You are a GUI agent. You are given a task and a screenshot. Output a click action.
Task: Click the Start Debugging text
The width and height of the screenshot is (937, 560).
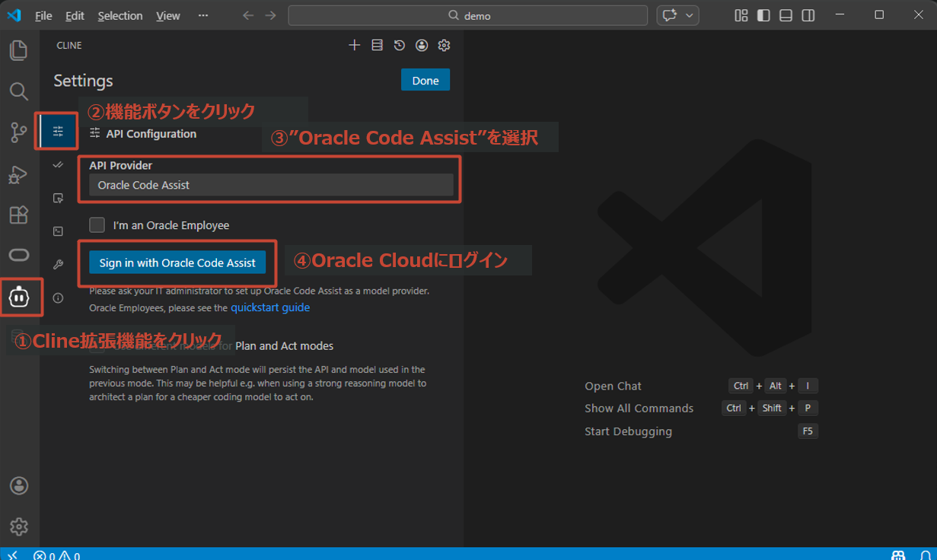(x=628, y=431)
